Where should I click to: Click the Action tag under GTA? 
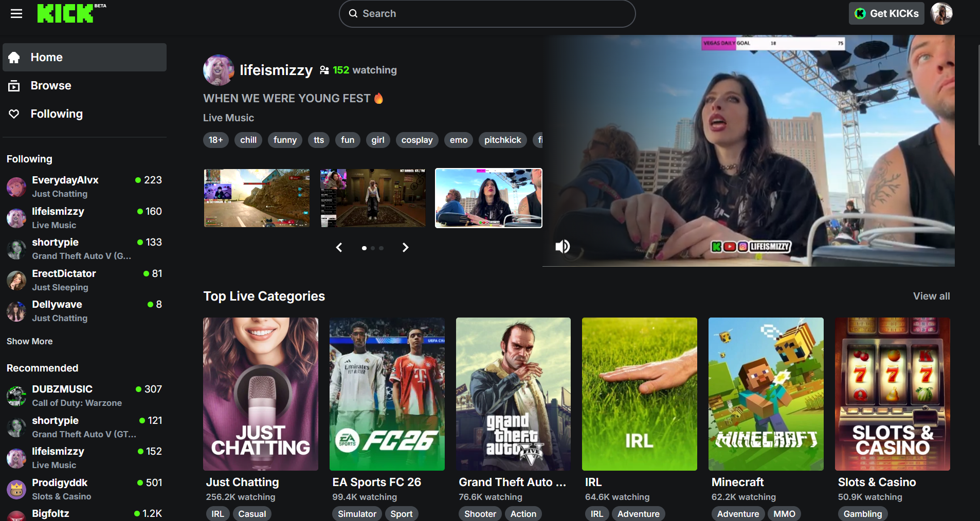[523, 514]
